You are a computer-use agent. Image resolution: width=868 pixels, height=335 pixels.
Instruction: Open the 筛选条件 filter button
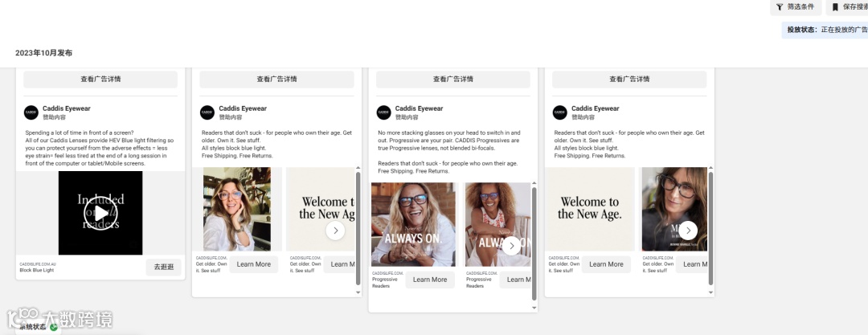(x=795, y=7)
